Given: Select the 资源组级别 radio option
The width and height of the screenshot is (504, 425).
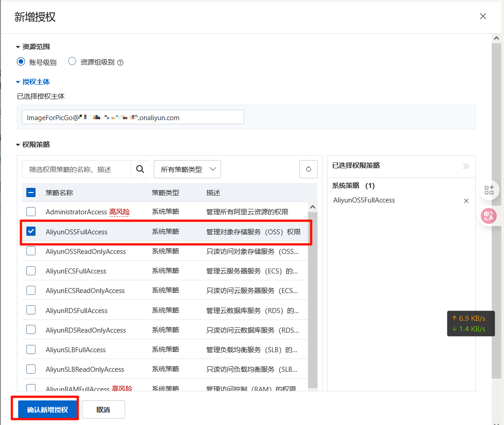Looking at the screenshot, I should [x=72, y=61].
